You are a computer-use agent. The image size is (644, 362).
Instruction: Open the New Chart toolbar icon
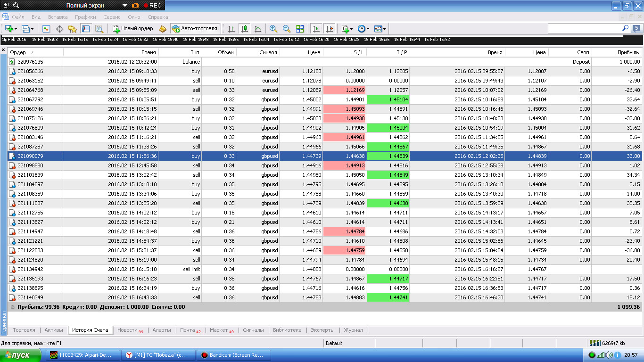tap(9, 29)
